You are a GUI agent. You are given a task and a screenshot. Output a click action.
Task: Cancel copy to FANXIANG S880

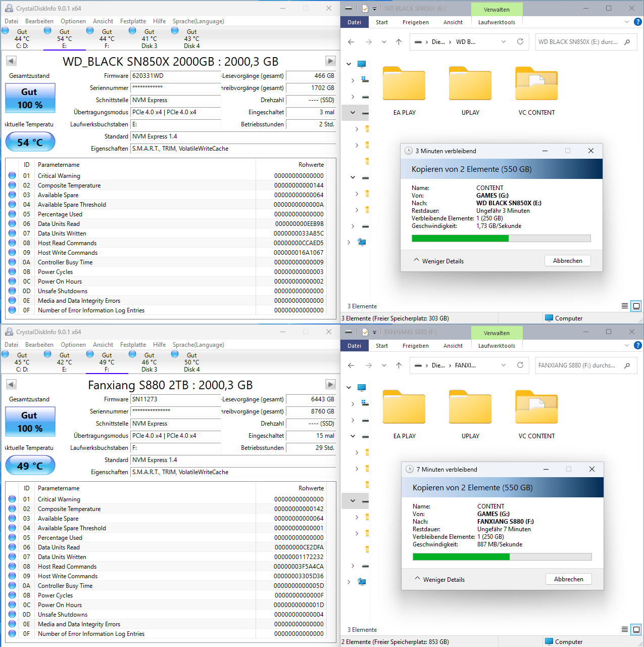[569, 579]
